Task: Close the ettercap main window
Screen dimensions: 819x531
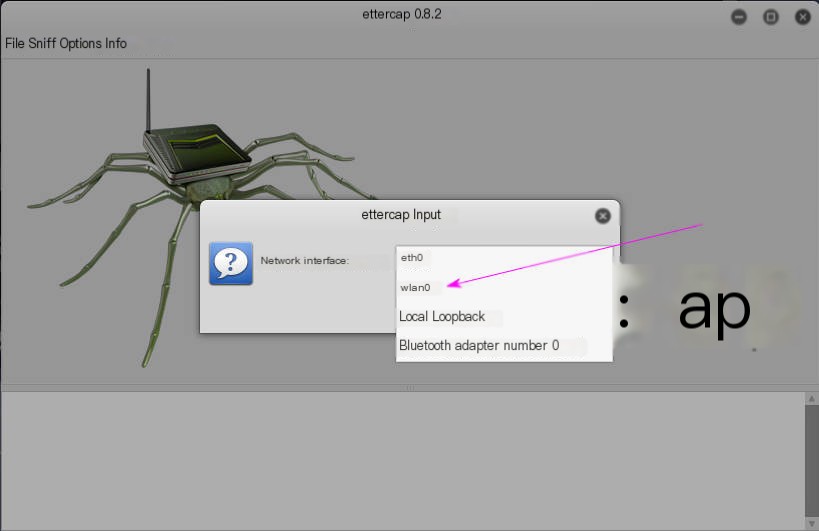Action: coord(802,17)
